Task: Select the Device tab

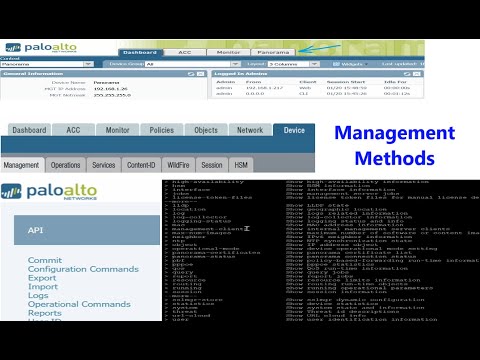Action: (x=294, y=130)
